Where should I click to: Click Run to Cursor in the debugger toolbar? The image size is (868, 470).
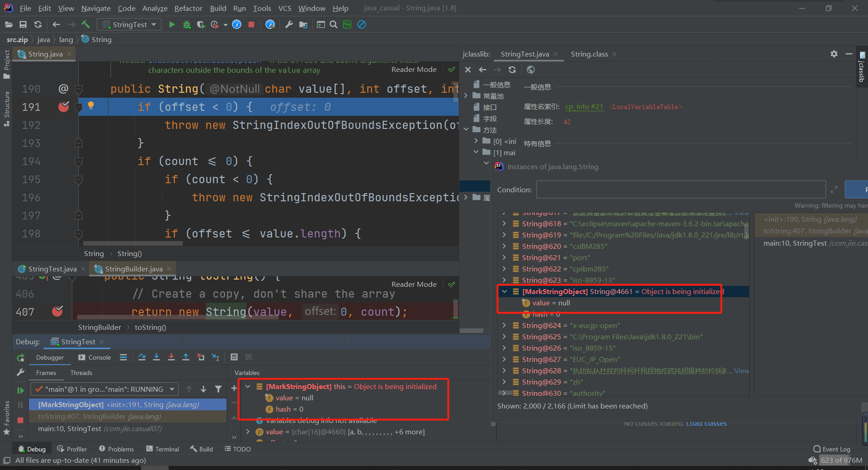click(216, 357)
